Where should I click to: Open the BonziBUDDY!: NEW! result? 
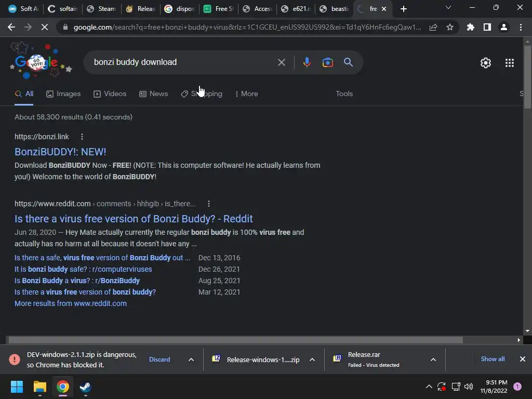60,152
